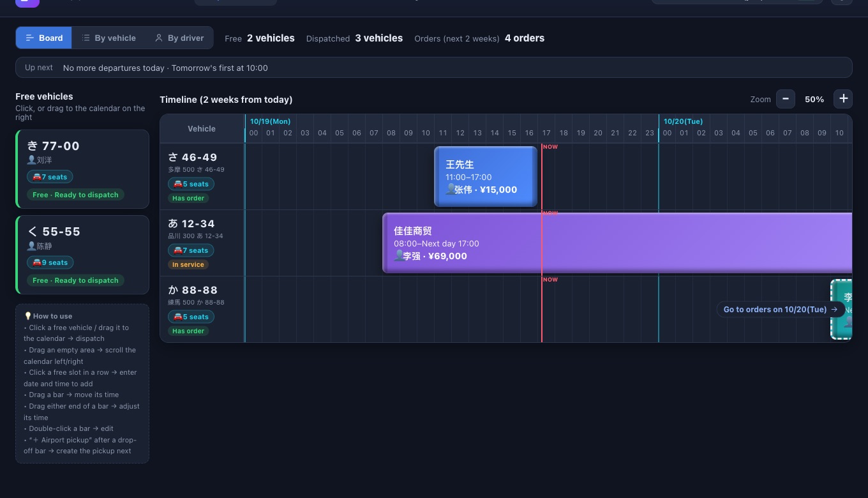Switch to Board view
868x498 pixels.
point(44,38)
